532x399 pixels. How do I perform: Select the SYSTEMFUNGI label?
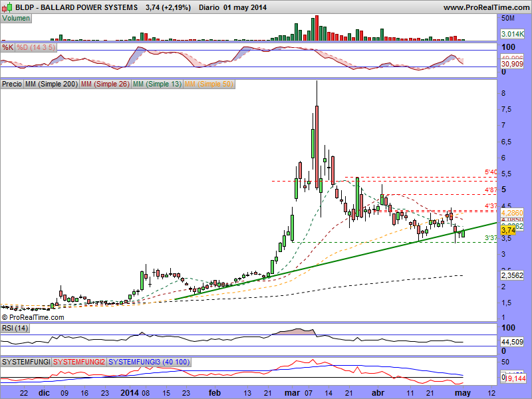coord(26,362)
